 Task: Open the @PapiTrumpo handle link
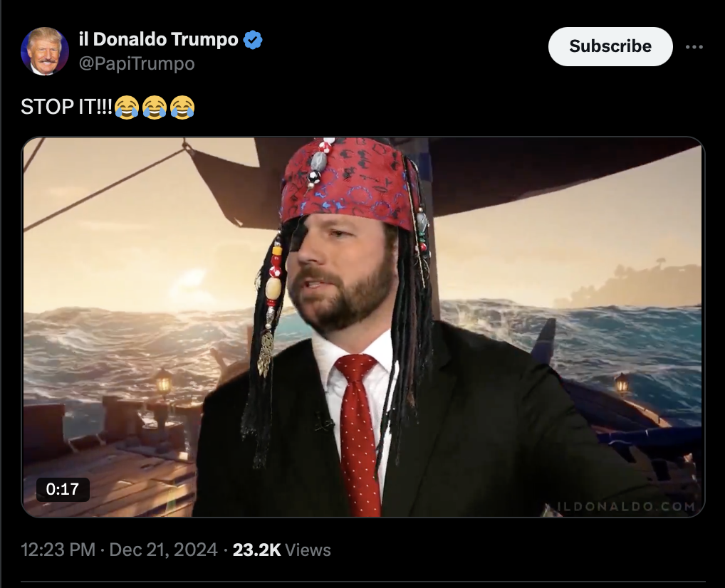137,63
